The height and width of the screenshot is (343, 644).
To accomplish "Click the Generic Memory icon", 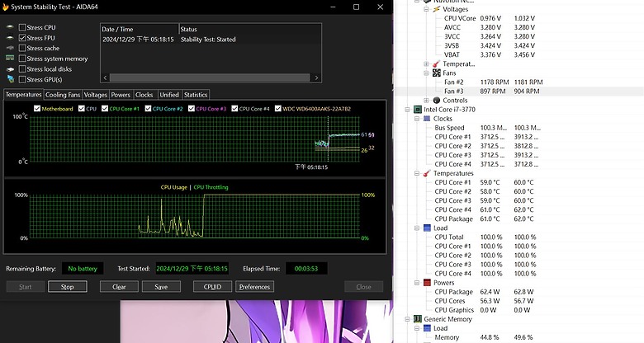I will pyautogui.click(x=418, y=319).
